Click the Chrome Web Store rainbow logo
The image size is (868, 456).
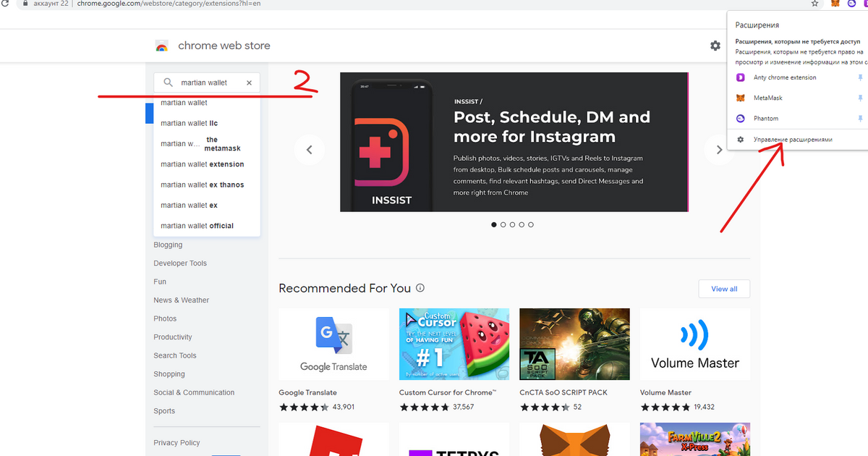pyautogui.click(x=162, y=46)
